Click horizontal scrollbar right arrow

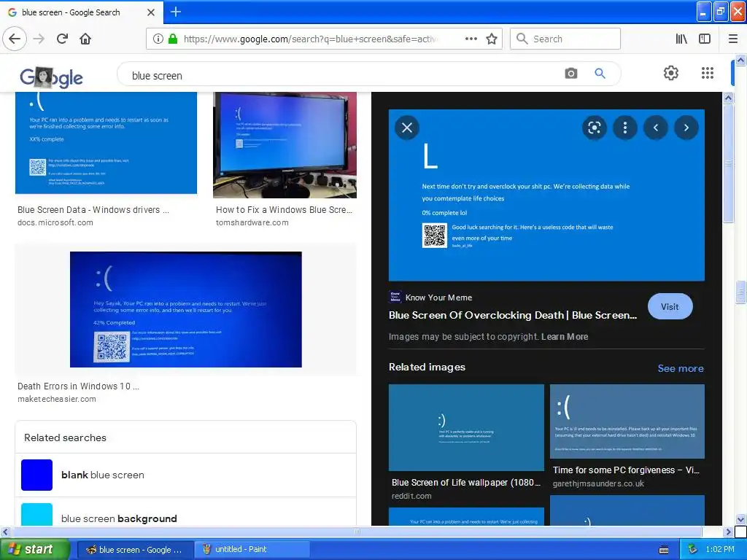point(729,532)
